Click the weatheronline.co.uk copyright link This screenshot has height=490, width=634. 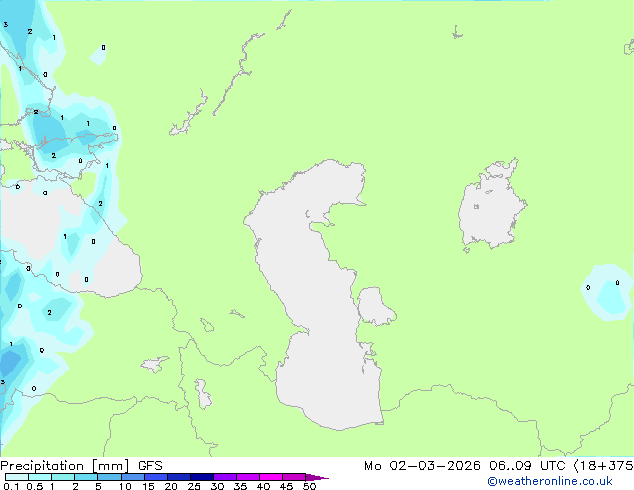point(550,481)
